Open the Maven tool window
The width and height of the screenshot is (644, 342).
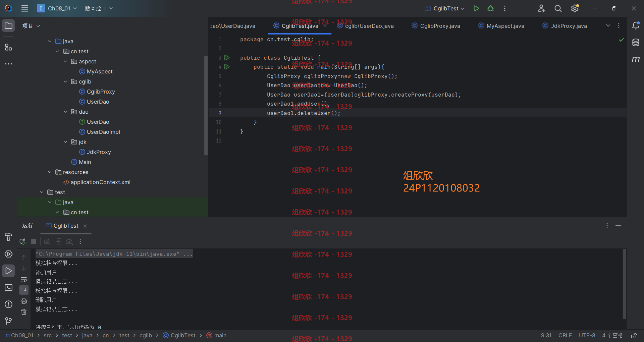pyautogui.click(x=636, y=59)
